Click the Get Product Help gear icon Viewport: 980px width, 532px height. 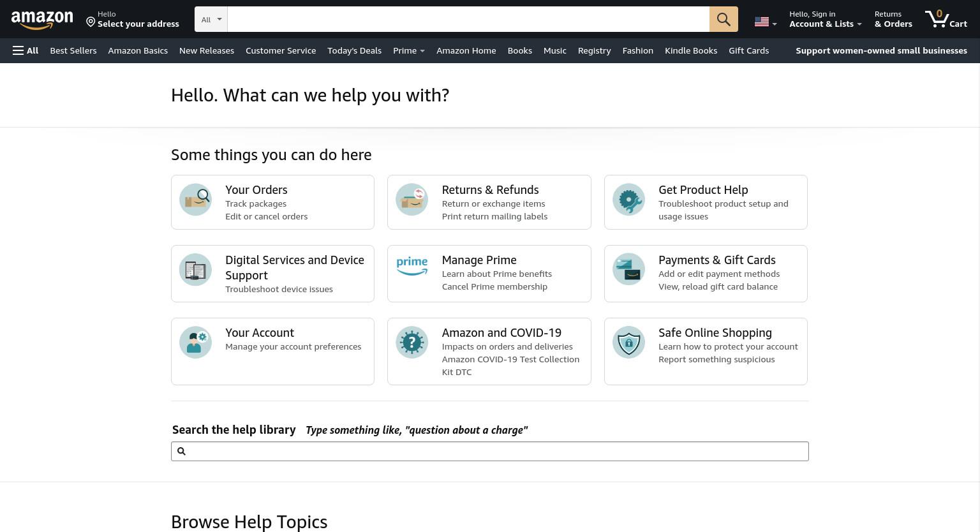pyautogui.click(x=628, y=200)
